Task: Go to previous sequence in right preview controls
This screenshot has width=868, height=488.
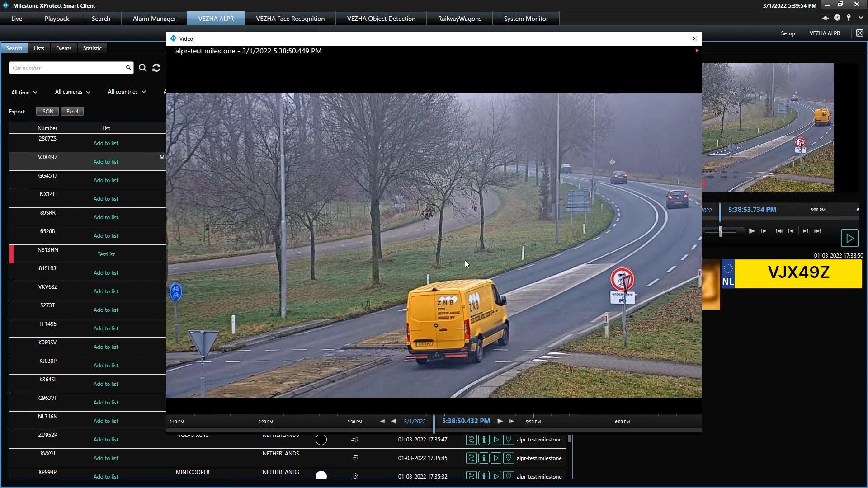Action: [791, 231]
